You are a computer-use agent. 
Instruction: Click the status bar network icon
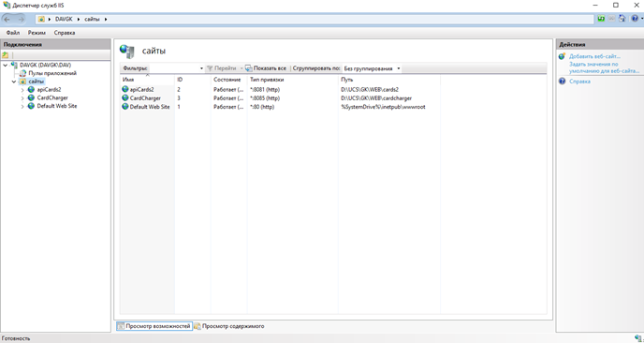tap(637, 338)
